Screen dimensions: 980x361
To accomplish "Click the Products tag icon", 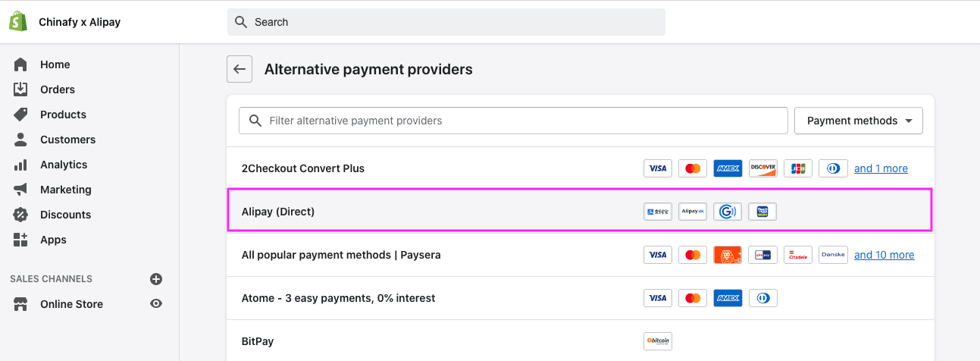I will [x=20, y=115].
